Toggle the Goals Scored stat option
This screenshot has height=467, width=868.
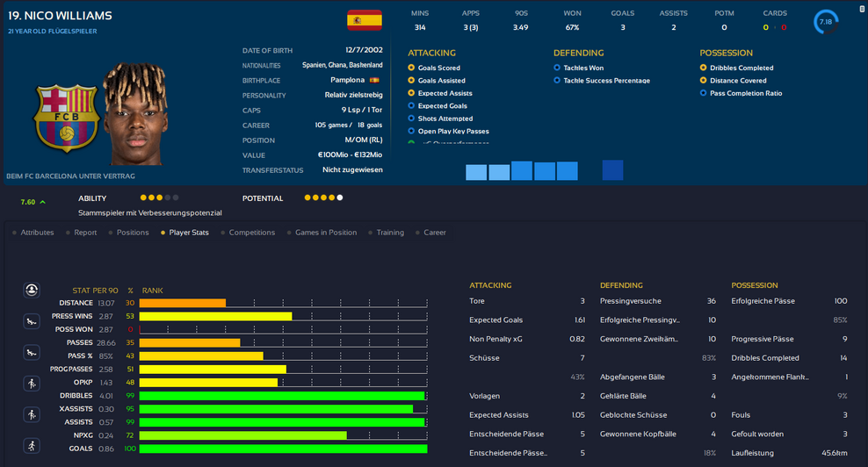pyautogui.click(x=411, y=68)
